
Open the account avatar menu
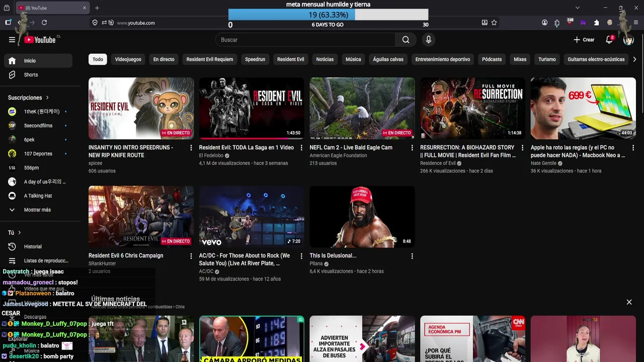pyautogui.click(x=628, y=40)
